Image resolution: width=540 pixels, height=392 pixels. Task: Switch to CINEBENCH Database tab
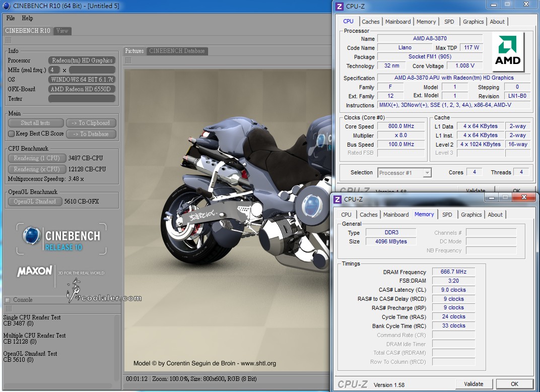coord(177,50)
